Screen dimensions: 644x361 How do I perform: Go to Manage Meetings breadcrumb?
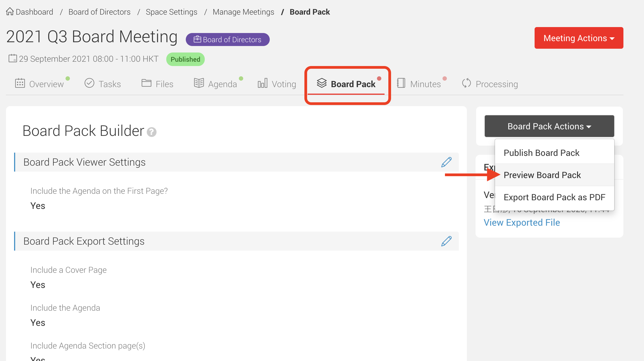(x=243, y=12)
